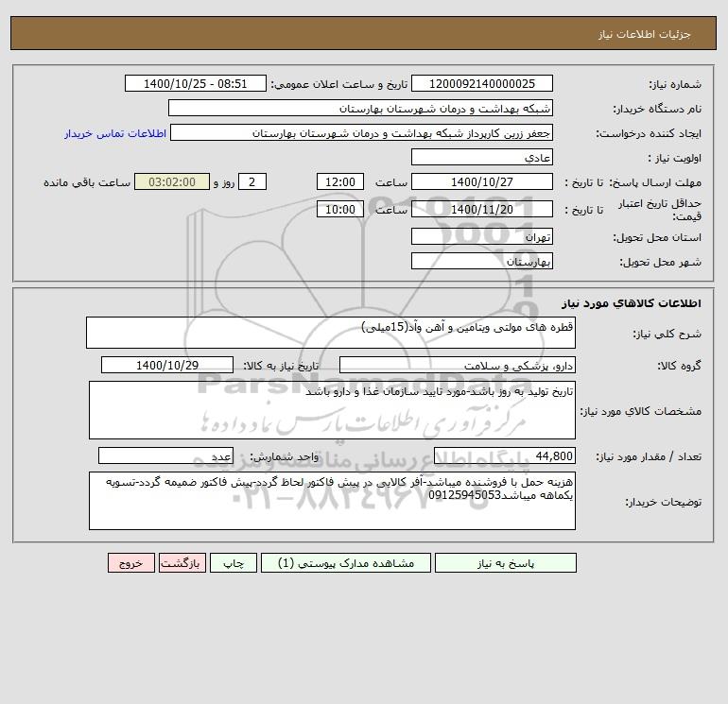Click the پاسخ به نیاز button
The width and height of the screenshot is (728, 704).
pyautogui.click(x=506, y=562)
